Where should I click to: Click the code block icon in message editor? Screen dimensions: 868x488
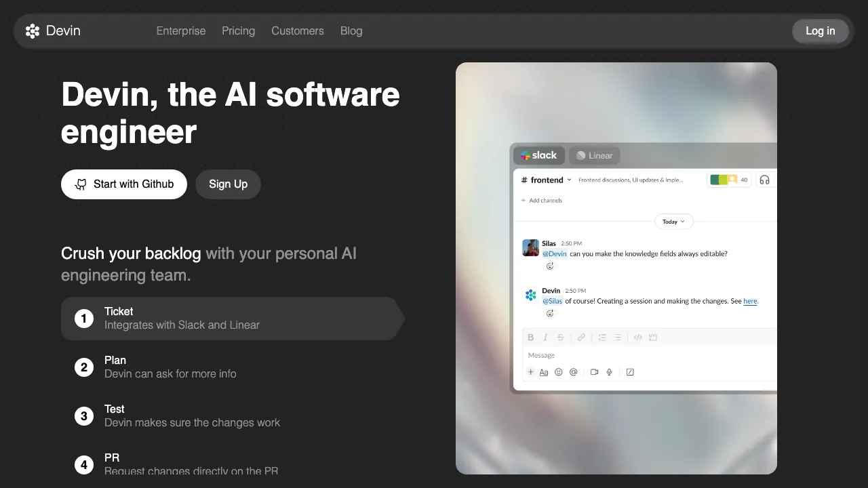653,338
